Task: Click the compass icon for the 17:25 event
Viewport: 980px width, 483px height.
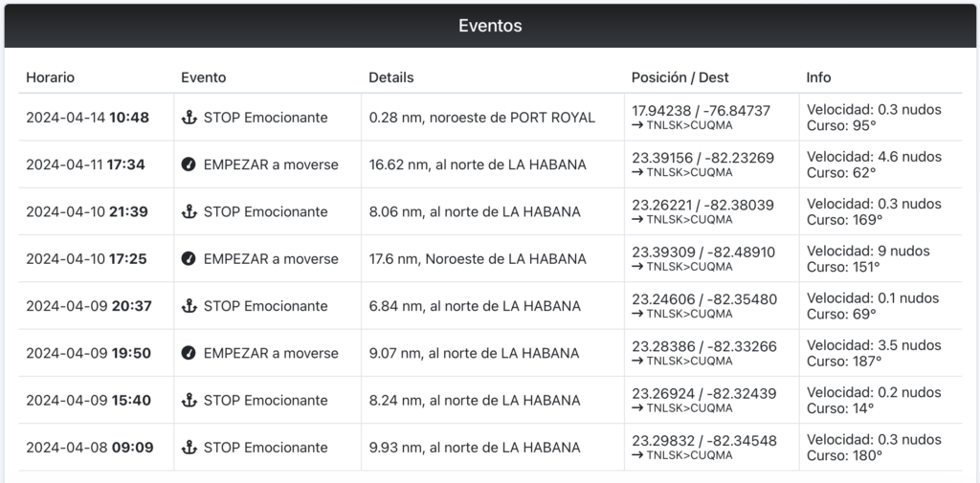Action: (189, 258)
